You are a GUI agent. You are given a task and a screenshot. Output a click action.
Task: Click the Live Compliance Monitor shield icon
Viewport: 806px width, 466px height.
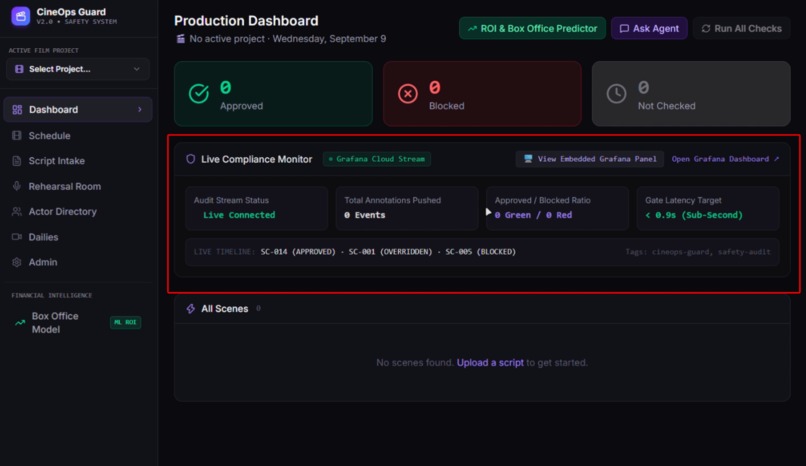tap(191, 159)
